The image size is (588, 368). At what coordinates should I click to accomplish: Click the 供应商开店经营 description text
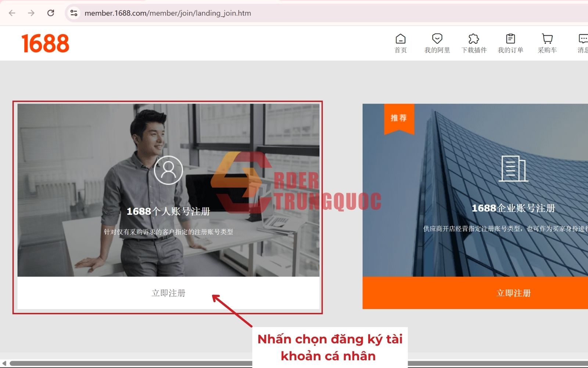pyautogui.click(x=506, y=229)
